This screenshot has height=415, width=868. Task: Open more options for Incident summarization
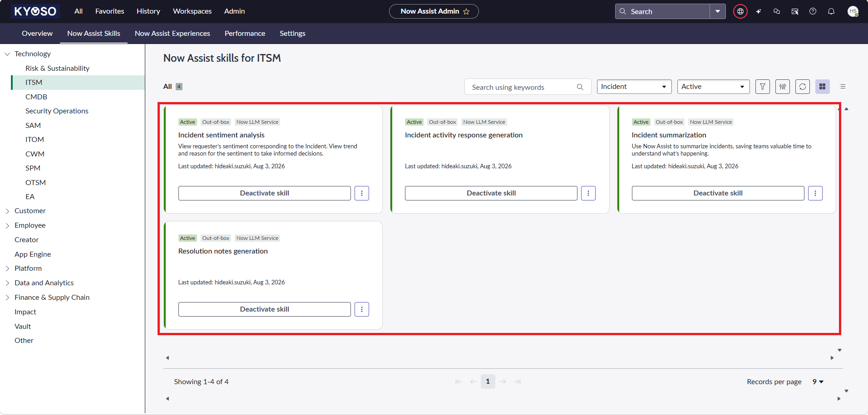click(x=815, y=193)
